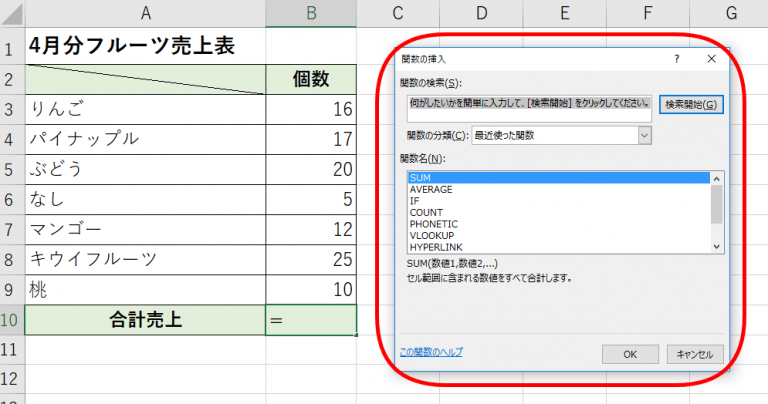This screenshot has width=768, height=404.
Task: Open the この関数のヘルプ link
Action: (431, 352)
